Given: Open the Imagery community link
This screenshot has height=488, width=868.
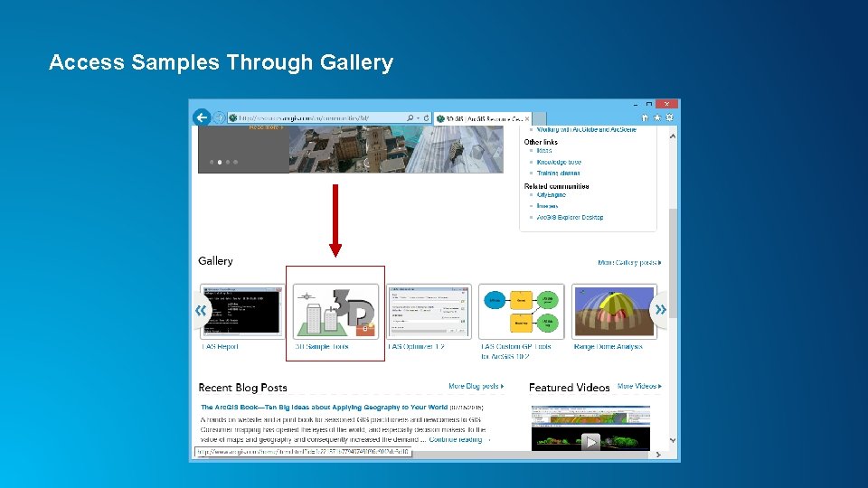Looking at the screenshot, I should pyautogui.click(x=548, y=206).
